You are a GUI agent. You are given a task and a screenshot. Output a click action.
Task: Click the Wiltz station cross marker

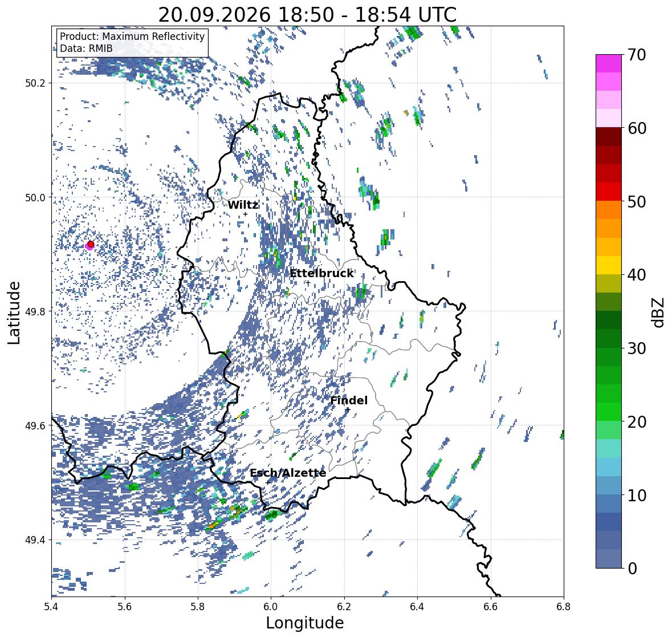(245, 214)
